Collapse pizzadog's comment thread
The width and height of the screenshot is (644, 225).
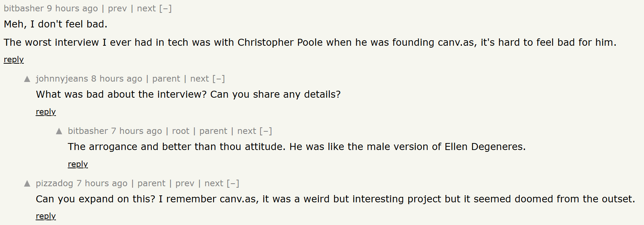pyautogui.click(x=233, y=183)
